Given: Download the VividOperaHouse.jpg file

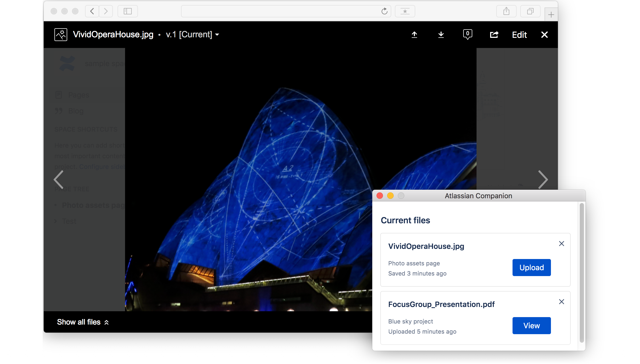Looking at the screenshot, I should [x=441, y=35].
